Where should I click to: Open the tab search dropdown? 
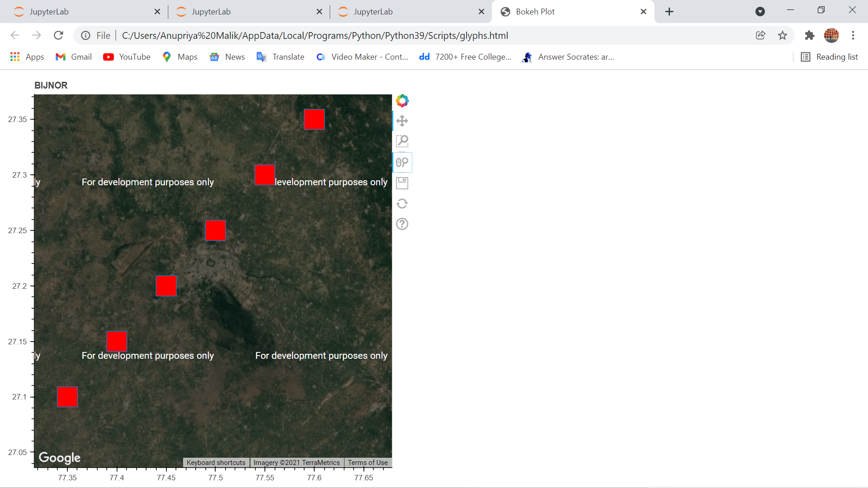pyautogui.click(x=760, y=12)
